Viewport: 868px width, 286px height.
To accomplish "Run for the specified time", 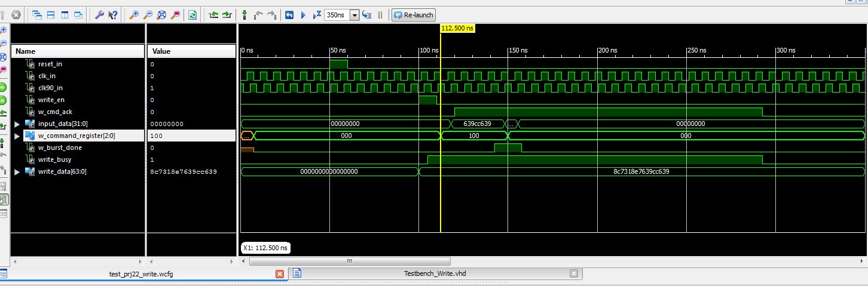I will point(317,14).
